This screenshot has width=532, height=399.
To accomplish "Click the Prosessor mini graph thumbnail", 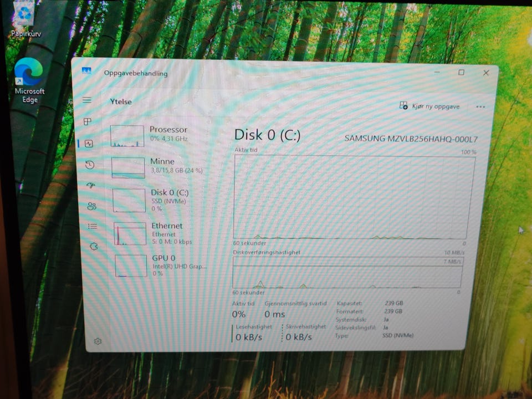I will point(127,136).
